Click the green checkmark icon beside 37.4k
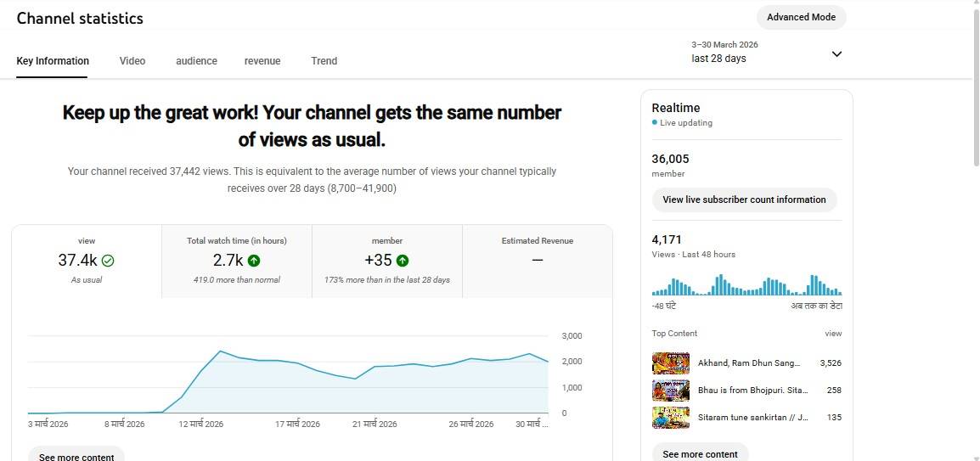The image size is (980, 461). (108, 261)
